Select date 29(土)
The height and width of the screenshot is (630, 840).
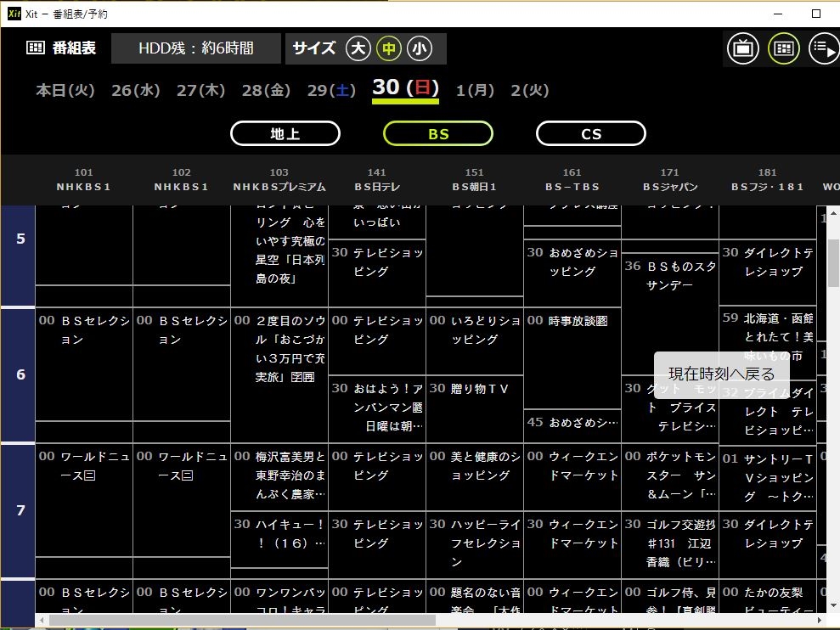[x=331, y=90]
